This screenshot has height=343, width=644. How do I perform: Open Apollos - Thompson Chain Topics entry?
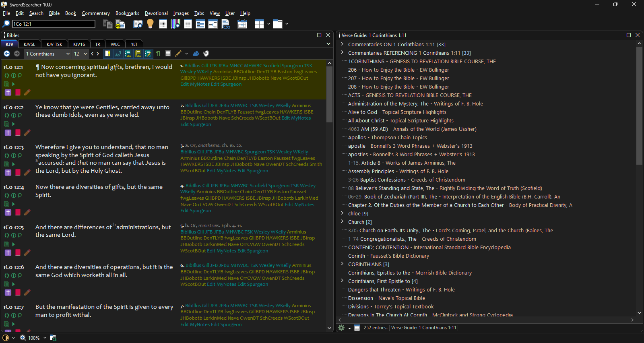(x=388, y=138)
